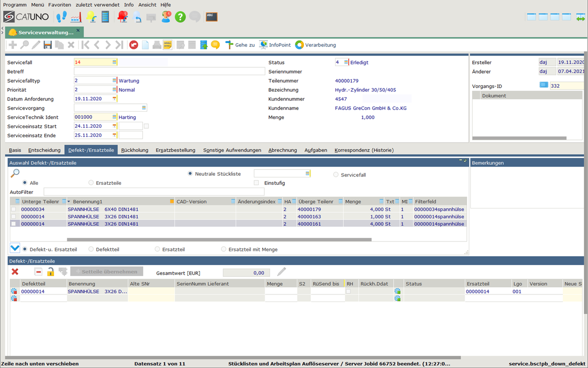Image resolution: width=588 pixels, height=368 pixels.
Task: Select the Servicefall radio button
Action: coord(336,175)
